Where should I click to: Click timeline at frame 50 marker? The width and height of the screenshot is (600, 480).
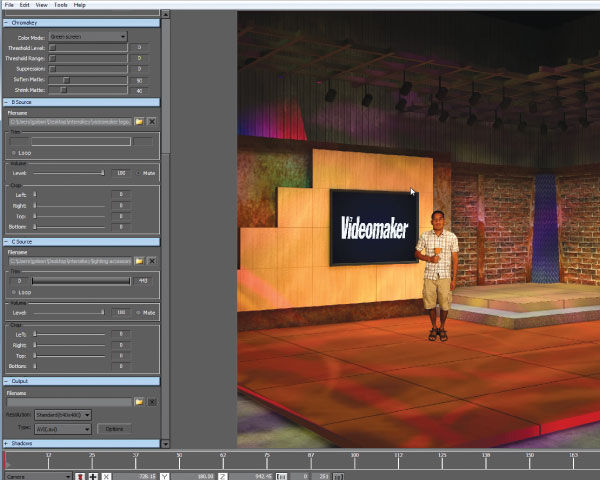pos(179,460)
